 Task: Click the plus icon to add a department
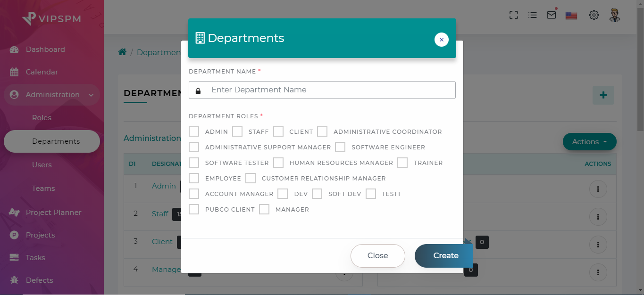click(603, 95)
